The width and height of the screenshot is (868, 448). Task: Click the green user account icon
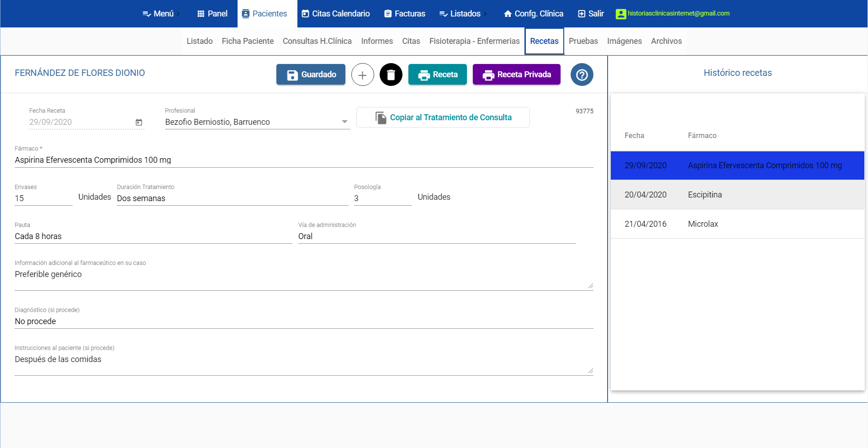pyautogui.click(x=621, y=14)
